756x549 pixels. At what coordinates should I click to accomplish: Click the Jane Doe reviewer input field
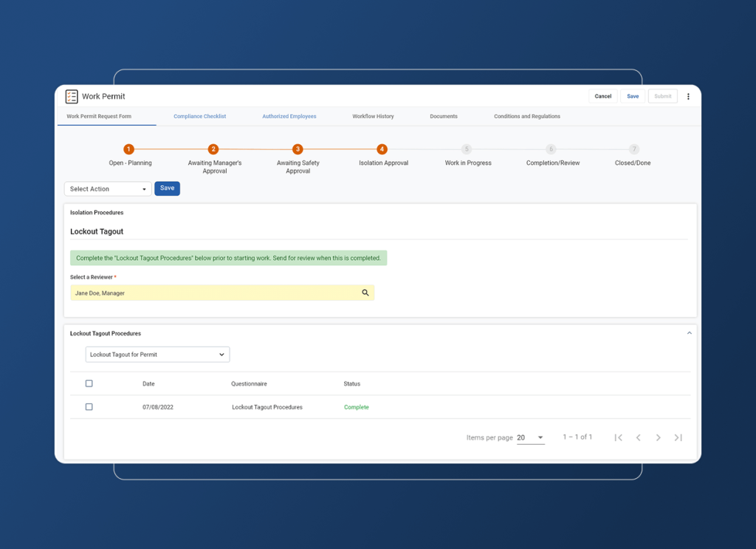tap(207, 293)
